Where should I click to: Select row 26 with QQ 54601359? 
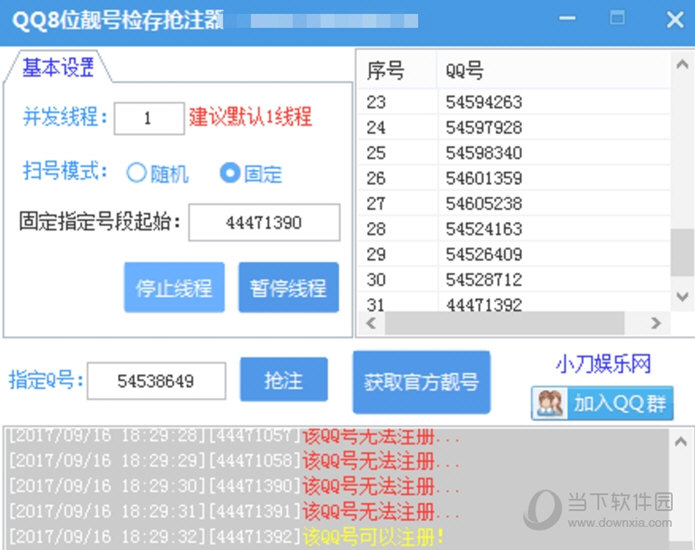(514, 178)
